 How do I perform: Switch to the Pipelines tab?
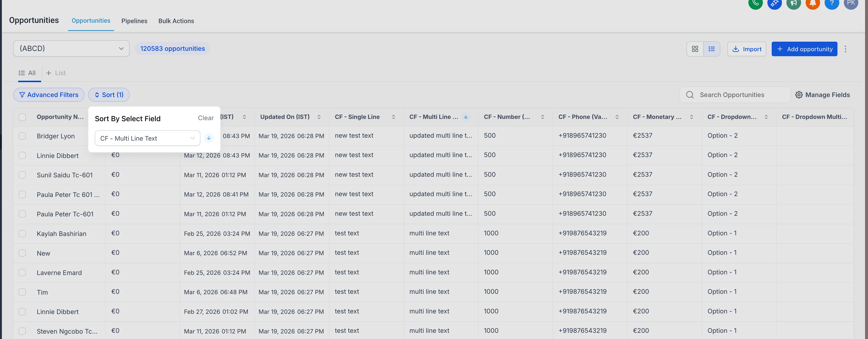click(134, 21)
